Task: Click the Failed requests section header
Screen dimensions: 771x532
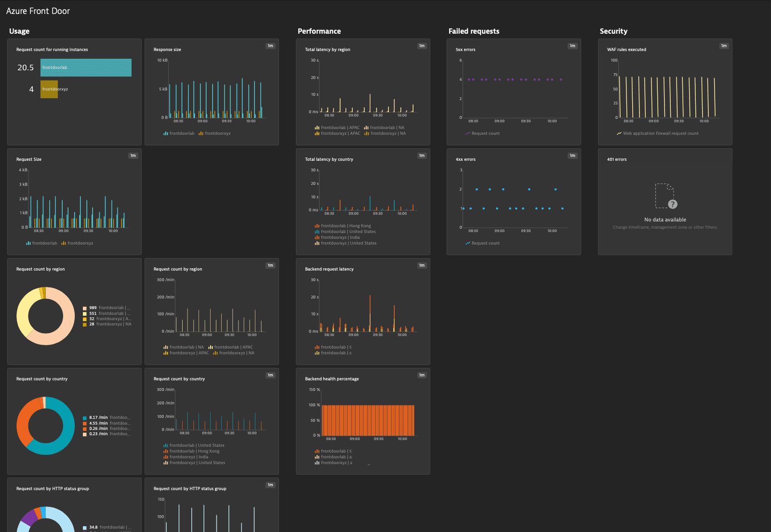Action: click(x=474, y=31)
